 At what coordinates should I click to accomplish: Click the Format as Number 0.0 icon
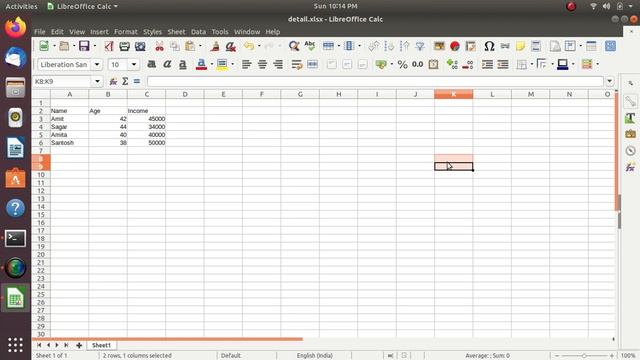pos(418,64)
